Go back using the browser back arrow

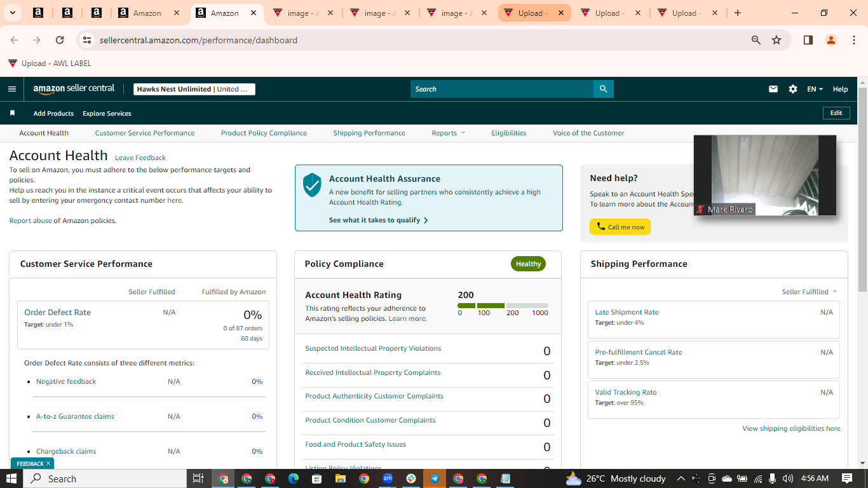(x=14, y=40)
